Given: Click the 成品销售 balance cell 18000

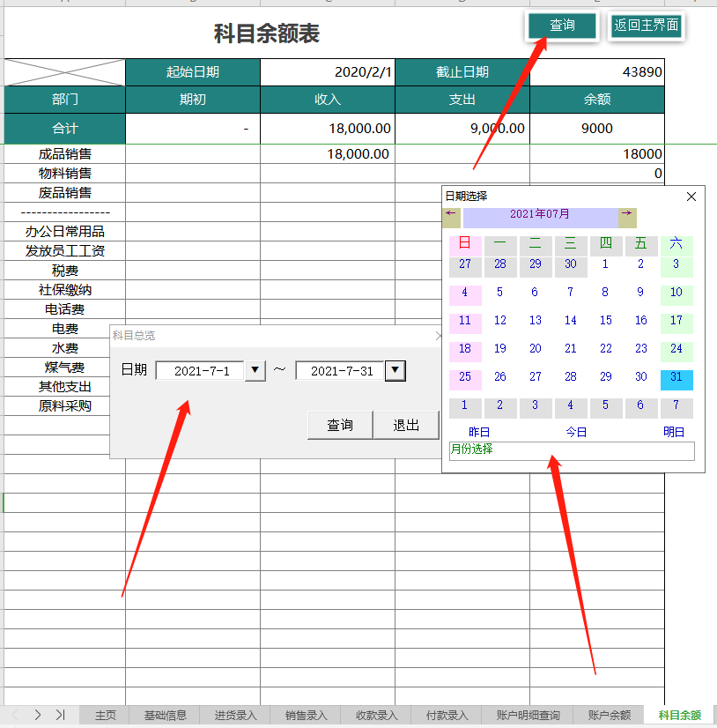Looking at the screenshot, I should pyautogui.click(x=597, y=153).
